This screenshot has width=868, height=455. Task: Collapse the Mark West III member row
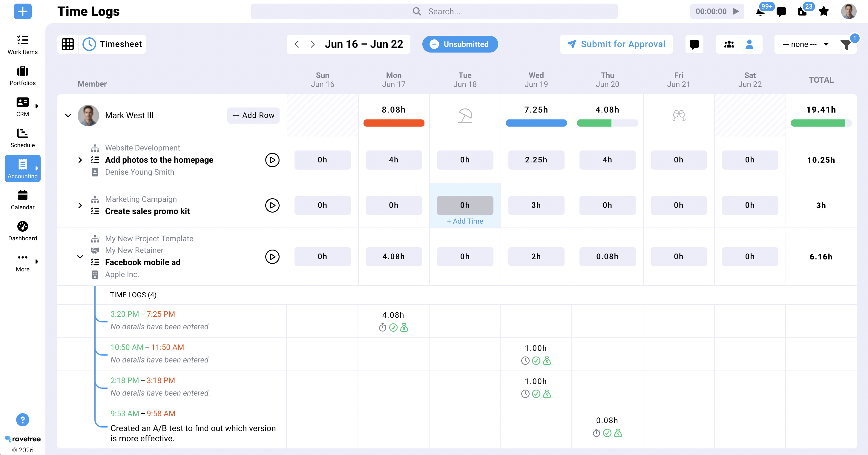[68, 116]
